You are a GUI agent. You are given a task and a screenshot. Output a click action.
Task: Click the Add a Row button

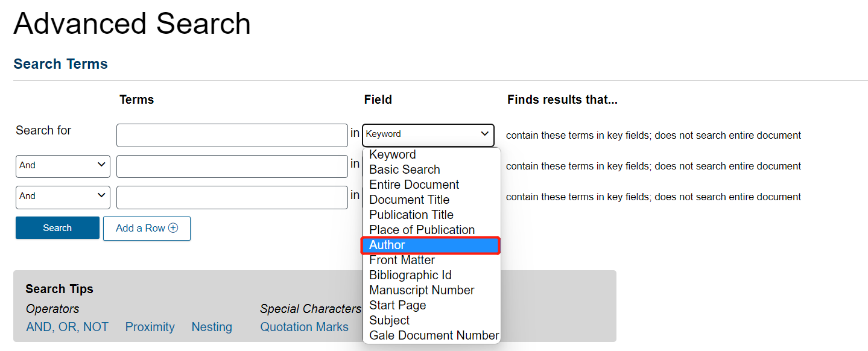pos(147,229)
